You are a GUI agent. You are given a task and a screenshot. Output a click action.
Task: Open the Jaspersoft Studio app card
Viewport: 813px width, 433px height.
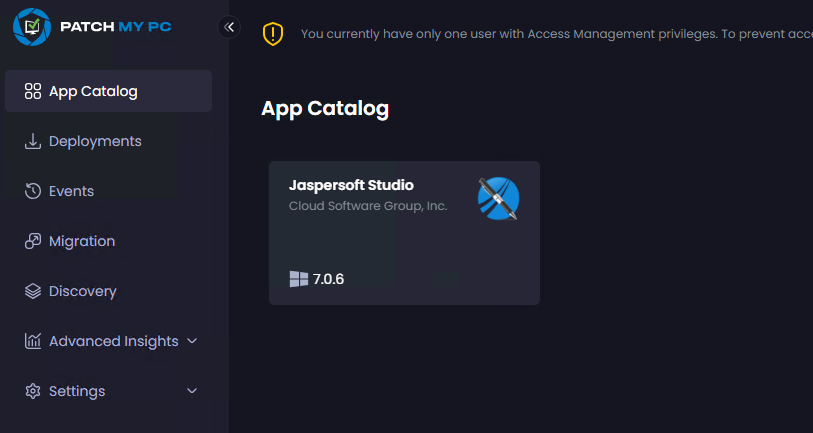404,233
